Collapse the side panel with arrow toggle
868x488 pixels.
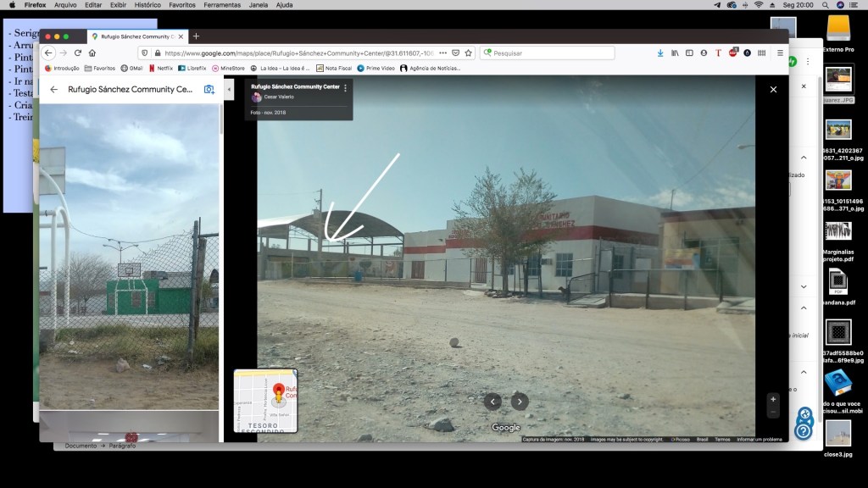[228, 89]
